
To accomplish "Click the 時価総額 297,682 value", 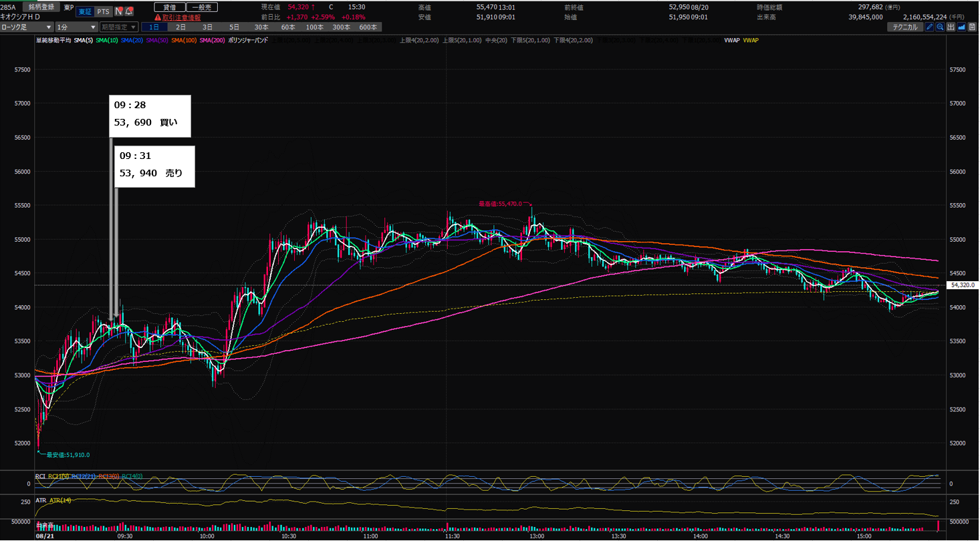I will [x=869, y=7].
